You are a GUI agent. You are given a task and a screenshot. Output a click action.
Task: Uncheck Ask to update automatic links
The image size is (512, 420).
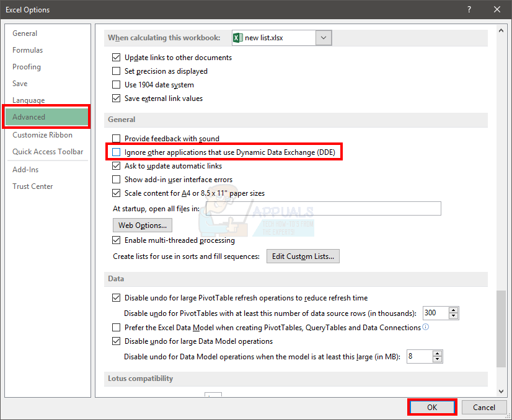coord(117,166)
